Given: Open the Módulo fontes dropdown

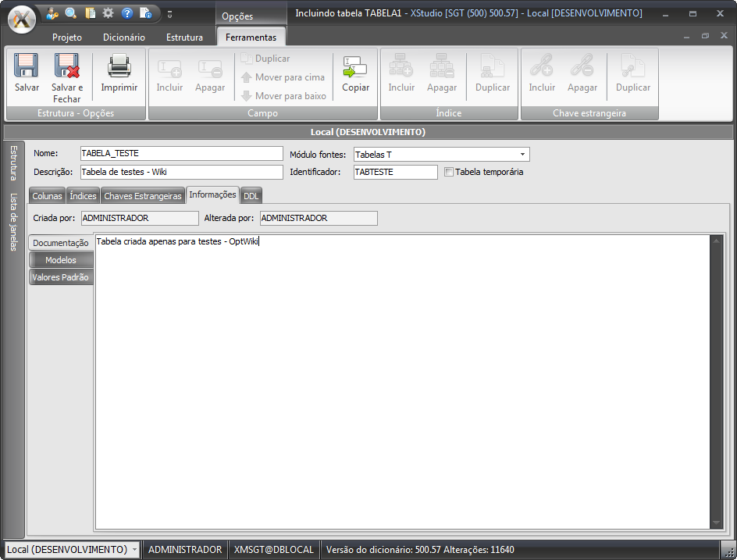Looking at the screenshot, I should click(522, 154).
